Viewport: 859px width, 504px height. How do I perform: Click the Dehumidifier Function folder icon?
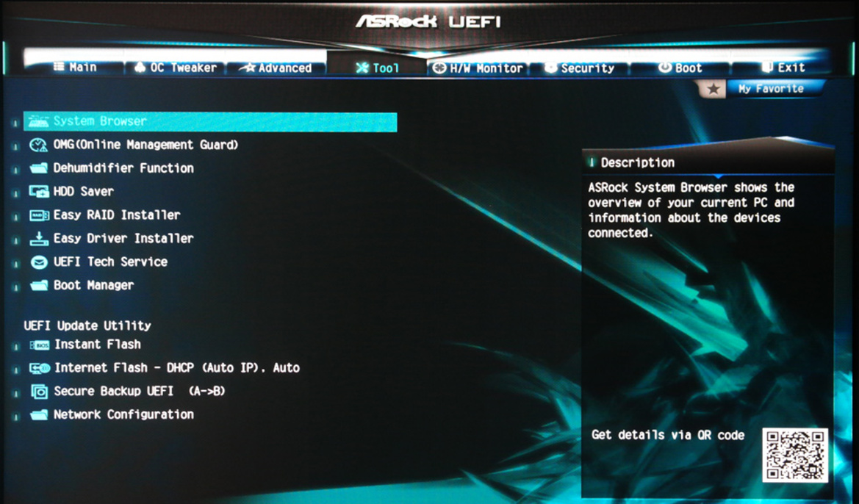click(x=38, y=168)
